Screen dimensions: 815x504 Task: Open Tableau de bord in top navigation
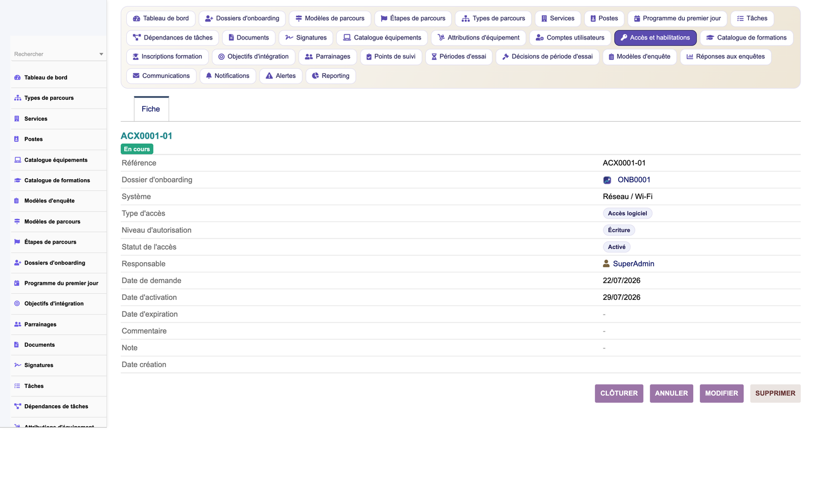161,19
